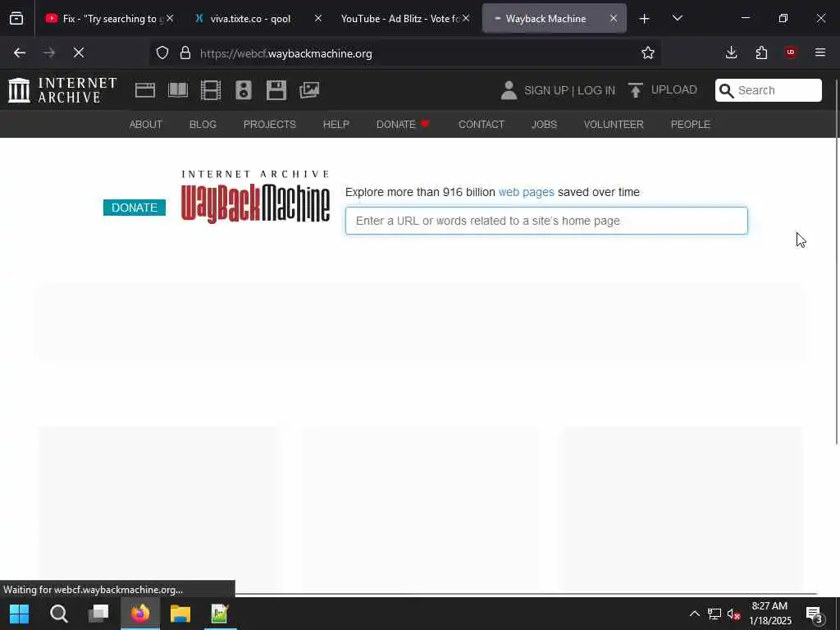The image size is (840, 630).
Task: Click the SIGN UP link
Action: coord(546,90)
